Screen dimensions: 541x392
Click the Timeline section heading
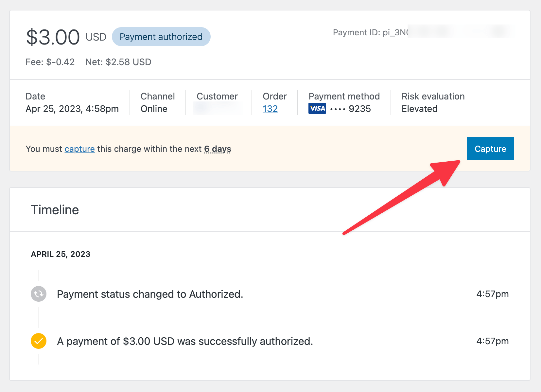(x=55, y=210)
